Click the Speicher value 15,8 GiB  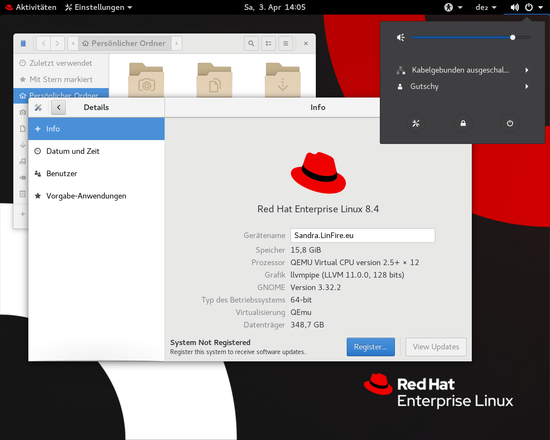tap(306, 250)
